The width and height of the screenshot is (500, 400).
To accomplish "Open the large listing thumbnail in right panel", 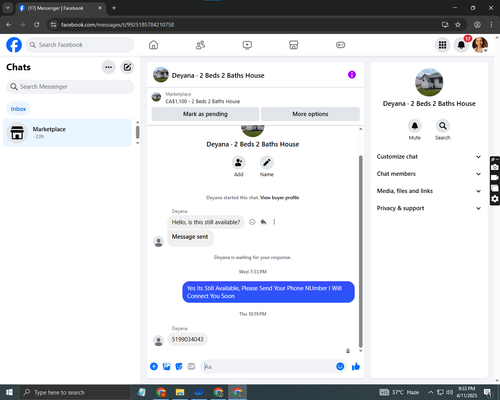I will pyautogui.click(x=429, y=82).
